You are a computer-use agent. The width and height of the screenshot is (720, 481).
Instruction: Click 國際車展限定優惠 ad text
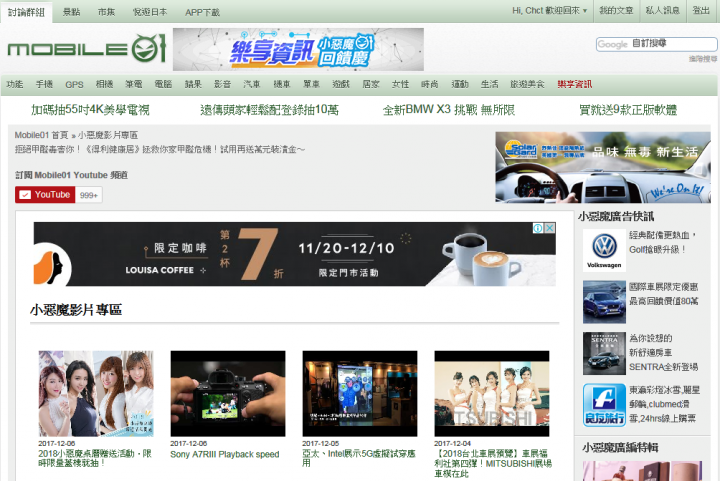(x=664, y=294)
